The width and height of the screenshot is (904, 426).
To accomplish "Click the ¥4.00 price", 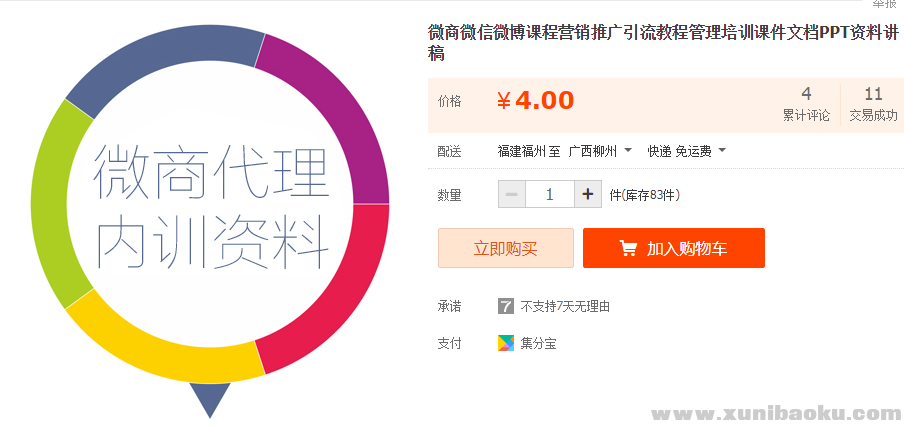I will 535,101.
